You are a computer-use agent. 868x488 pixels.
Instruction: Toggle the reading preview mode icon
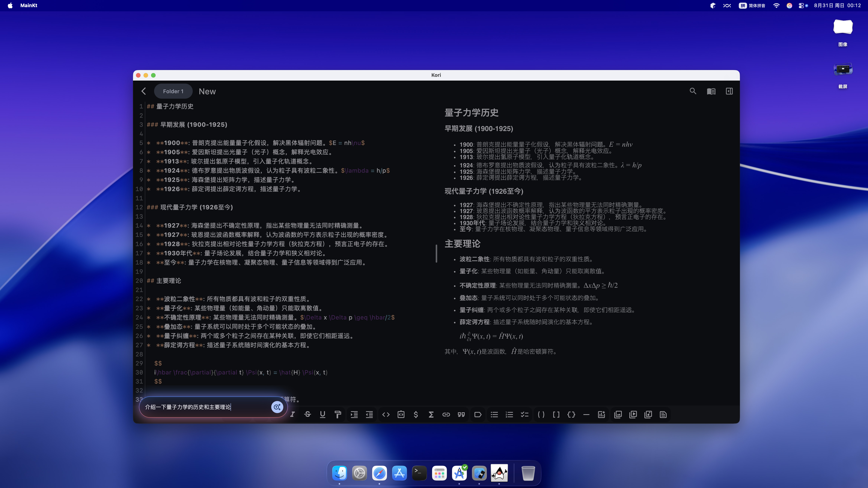coord(711,91)
